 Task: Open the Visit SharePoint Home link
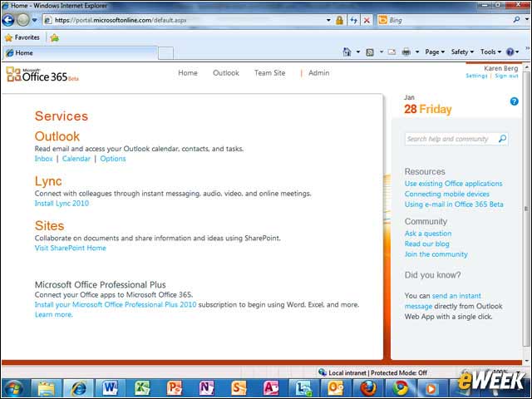pyautogui.click(x=70, y=248)
